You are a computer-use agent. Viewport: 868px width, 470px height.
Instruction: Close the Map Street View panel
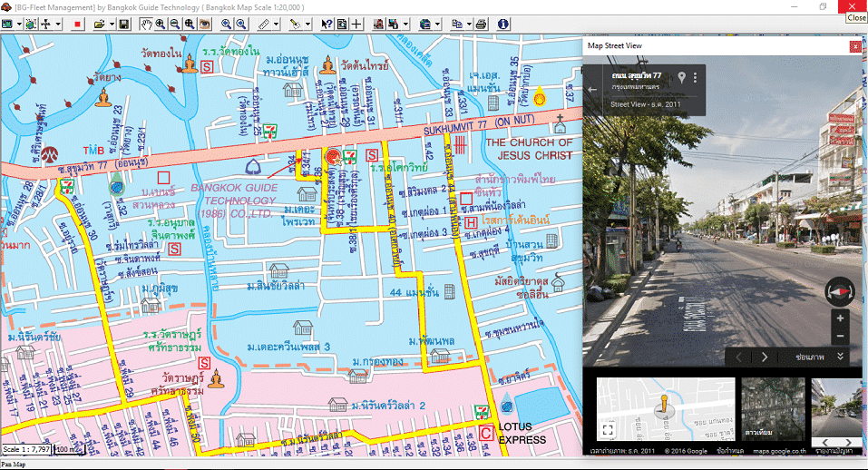[x=855, y=46]
